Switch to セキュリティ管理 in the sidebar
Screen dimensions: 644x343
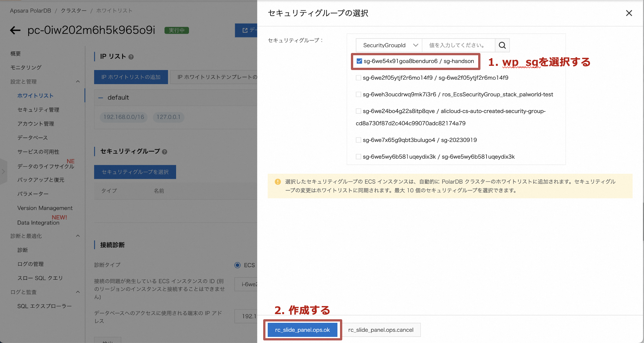point(38,110)
